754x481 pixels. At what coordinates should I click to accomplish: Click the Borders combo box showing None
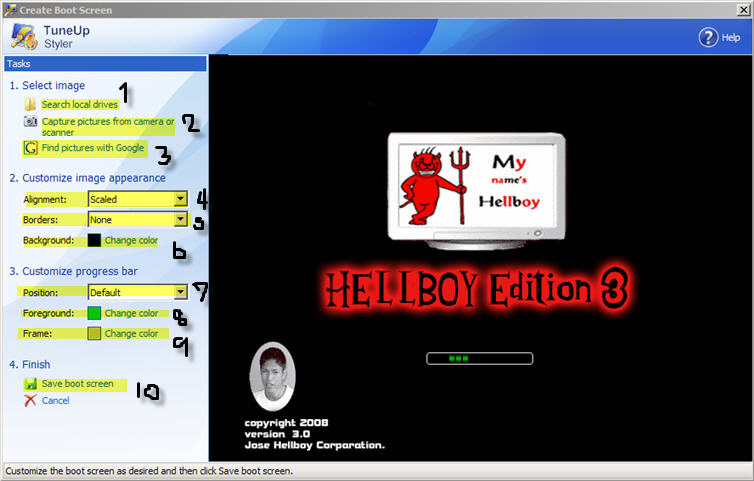tap(138, 219)
